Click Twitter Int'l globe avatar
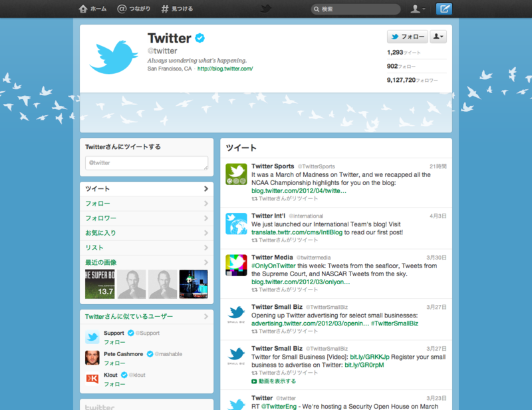 [237, 224]
